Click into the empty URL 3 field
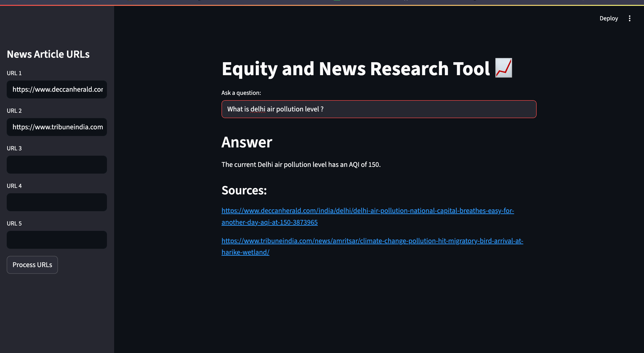 57,164
